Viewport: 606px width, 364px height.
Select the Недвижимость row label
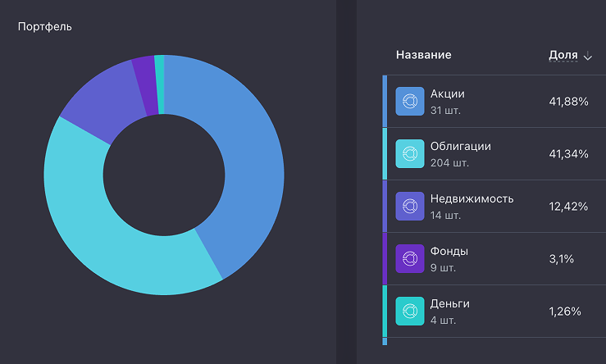[x=472, y=198]
